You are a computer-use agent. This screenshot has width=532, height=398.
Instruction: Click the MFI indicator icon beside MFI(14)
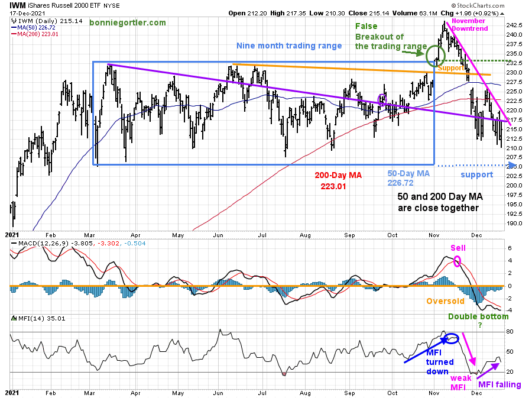(14, 318)
